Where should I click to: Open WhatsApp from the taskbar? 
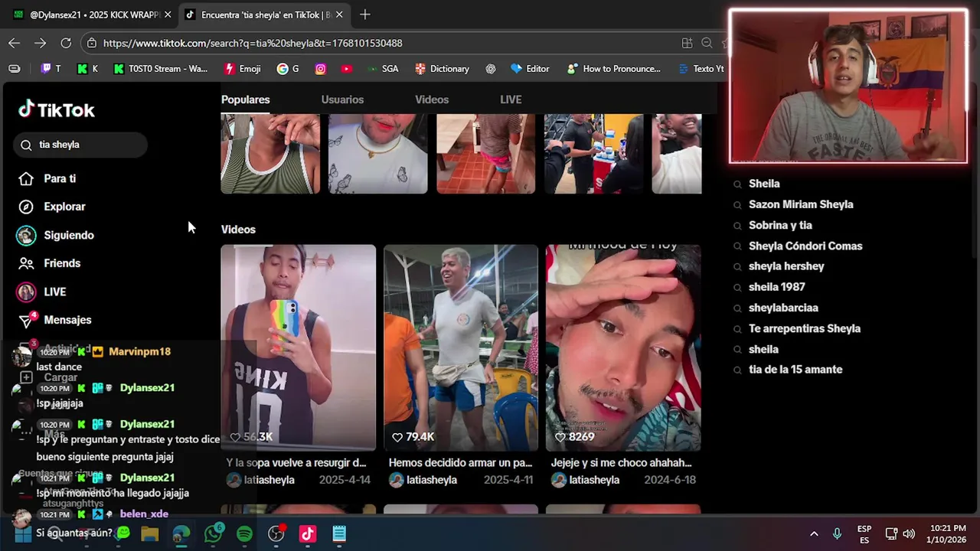[214, 533]
